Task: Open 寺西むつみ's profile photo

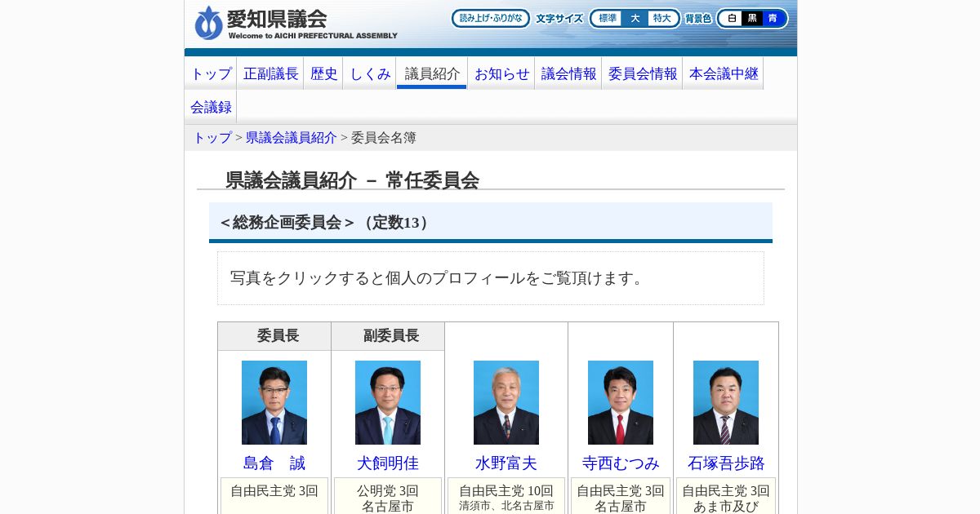Action: coord(621,402)
